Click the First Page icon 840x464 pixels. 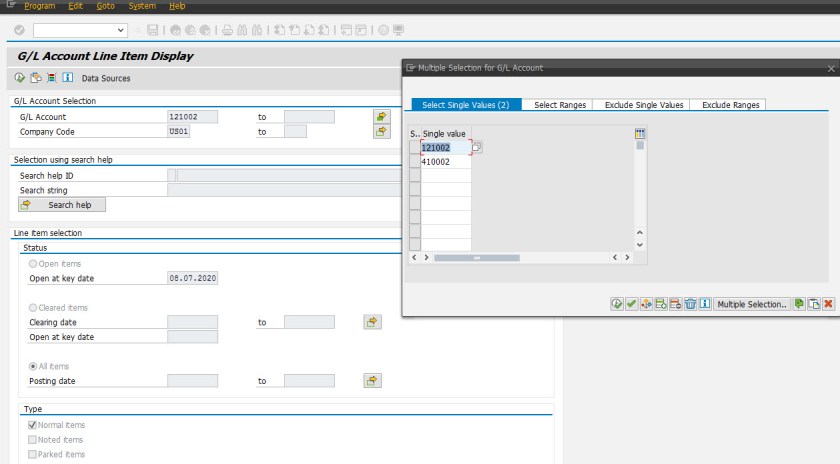coord(279,30)
